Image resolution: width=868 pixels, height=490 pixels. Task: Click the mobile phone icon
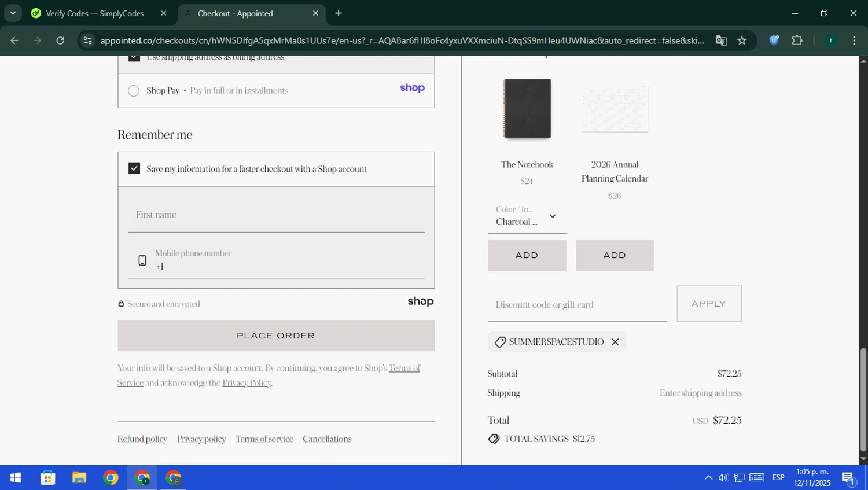(142, 260)
